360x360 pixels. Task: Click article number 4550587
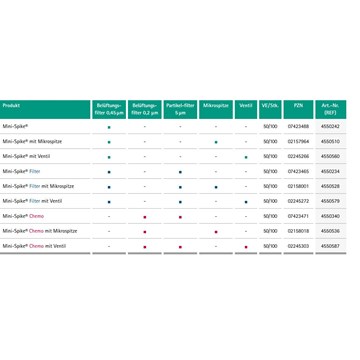330,246
